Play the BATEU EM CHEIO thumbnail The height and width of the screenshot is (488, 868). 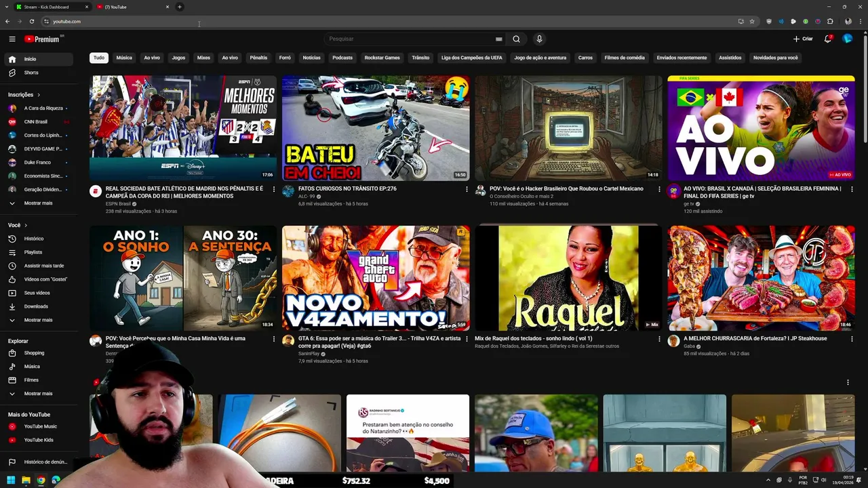[x=376, y=128]
